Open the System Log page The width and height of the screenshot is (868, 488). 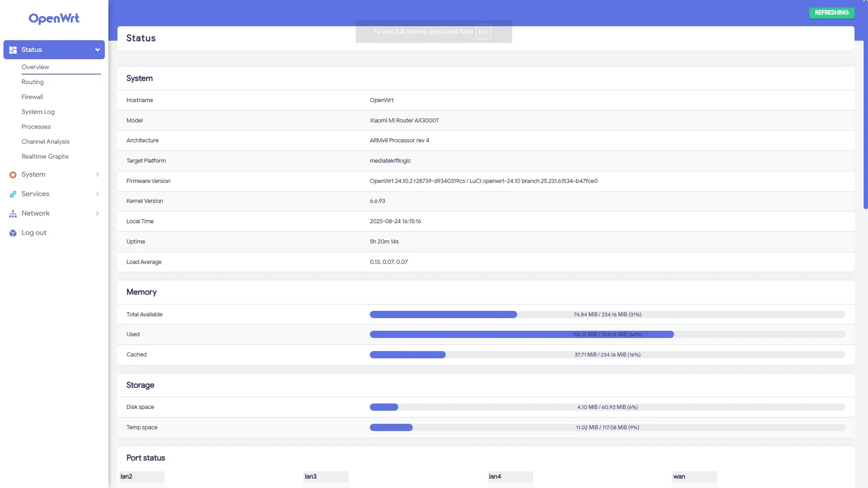coord(38,112)
